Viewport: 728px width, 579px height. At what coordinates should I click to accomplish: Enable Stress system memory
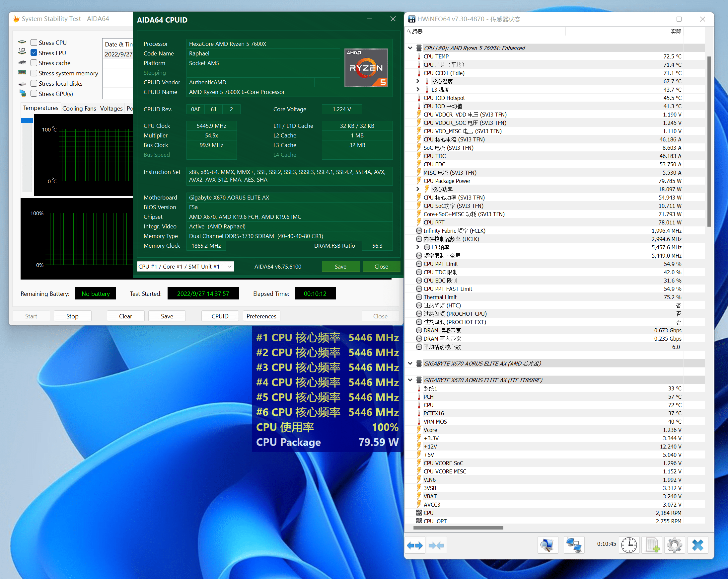(34, 73)
